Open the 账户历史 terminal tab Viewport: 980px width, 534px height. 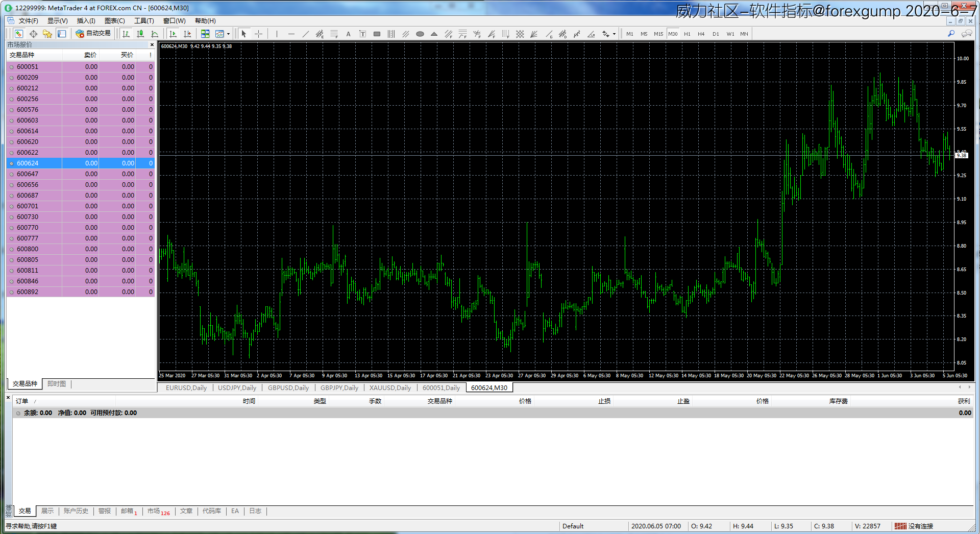click(76, 511)
